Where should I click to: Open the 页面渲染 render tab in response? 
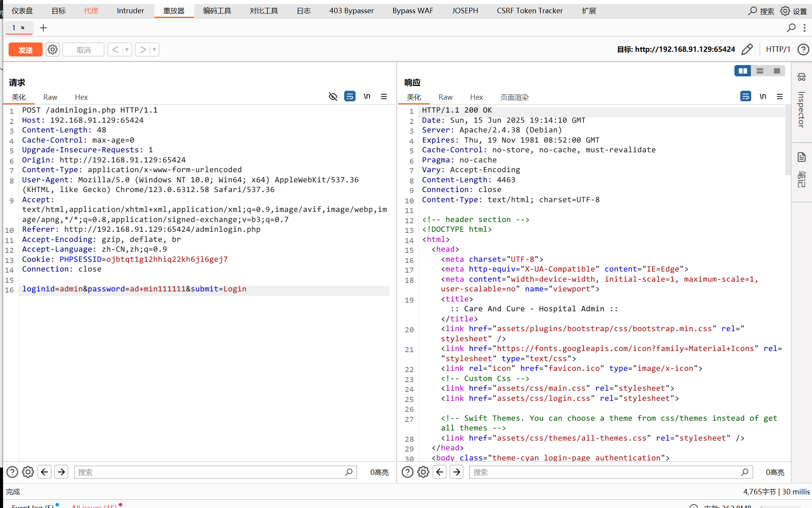pyautogui.click(x=515, y=97)
